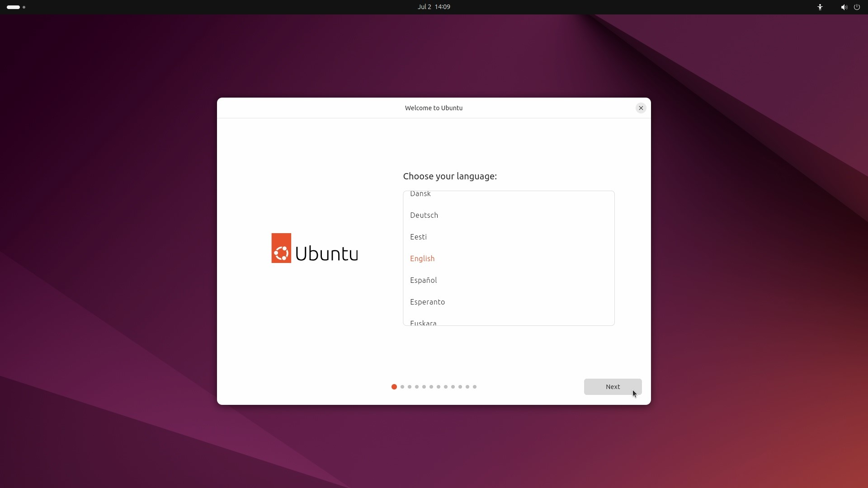The image size is (868, 488).
Task: Open the accessibility menu in top bar
Action: [x=820, y=7]
